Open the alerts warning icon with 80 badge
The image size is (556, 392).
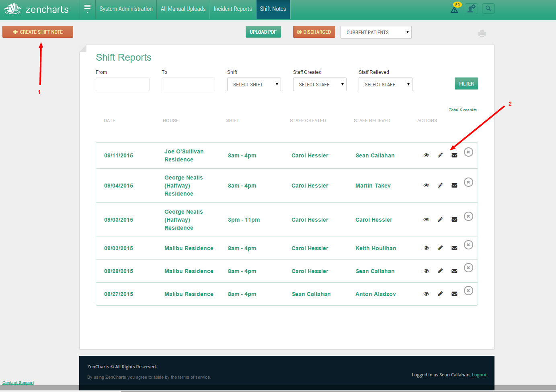[x=455, y=9]
